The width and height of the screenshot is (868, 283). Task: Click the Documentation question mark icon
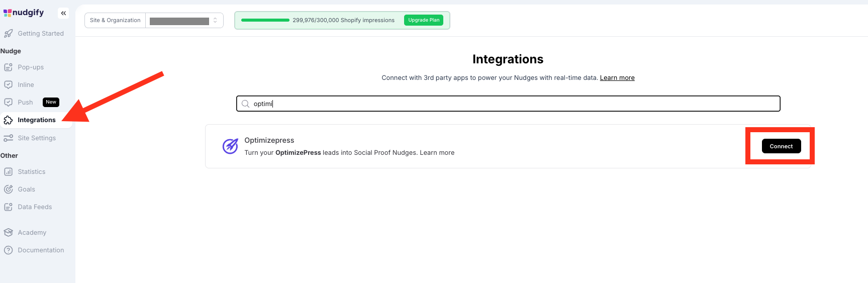8,250
